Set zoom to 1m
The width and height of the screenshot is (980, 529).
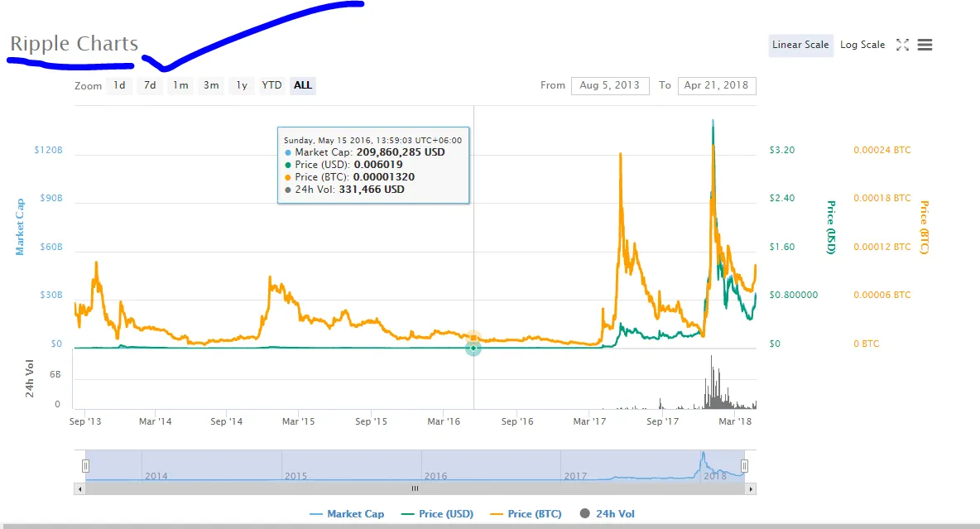180,85
